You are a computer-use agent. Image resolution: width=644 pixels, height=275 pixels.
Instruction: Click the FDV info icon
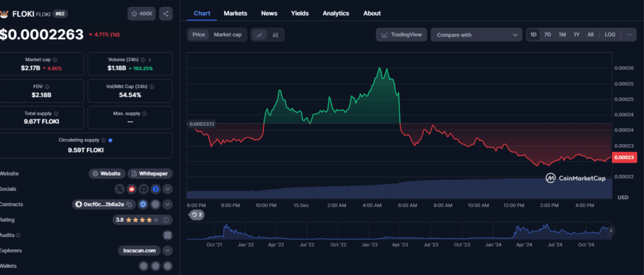47,87
